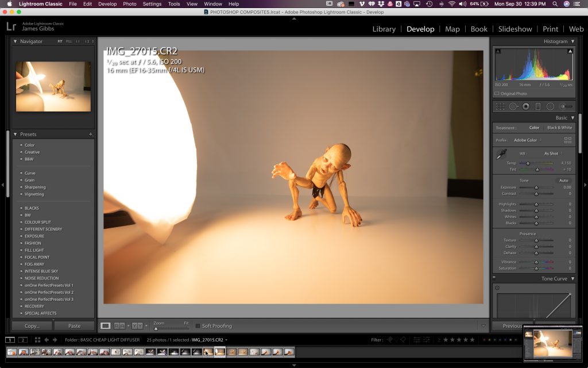Adjust the Temp slider handle
This screenshot has height=368, width=588.
pos(528,163)
